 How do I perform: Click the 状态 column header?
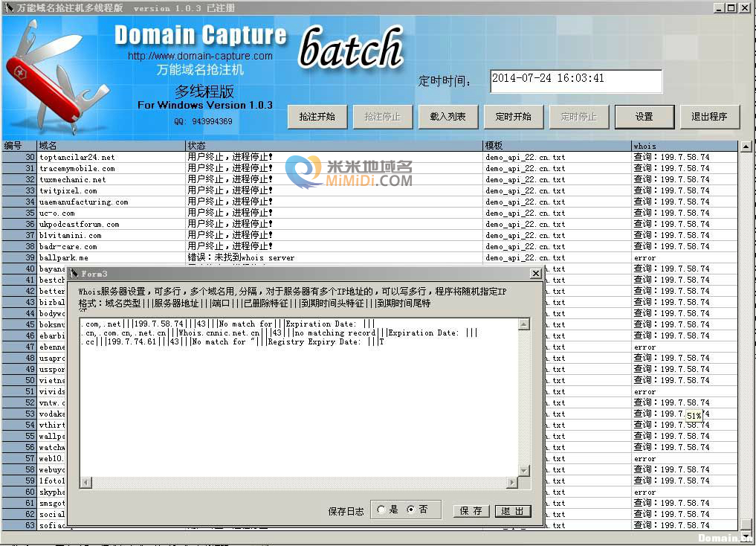click(334, 146)
